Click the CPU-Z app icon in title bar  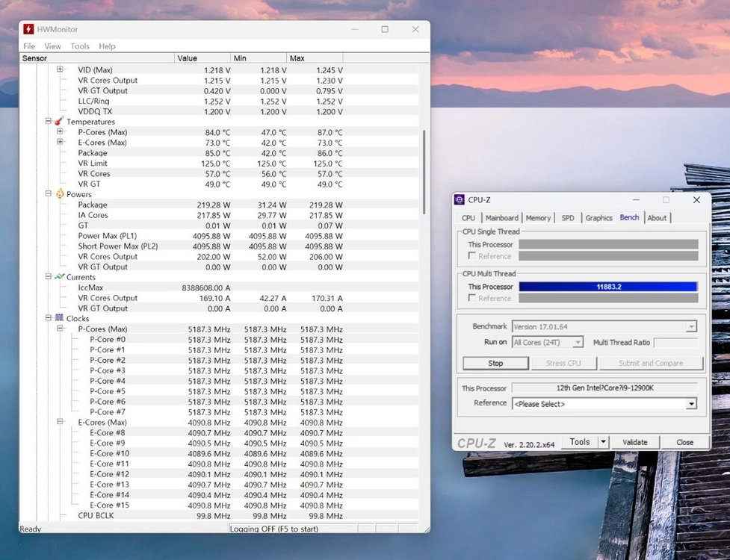(460, 200)
